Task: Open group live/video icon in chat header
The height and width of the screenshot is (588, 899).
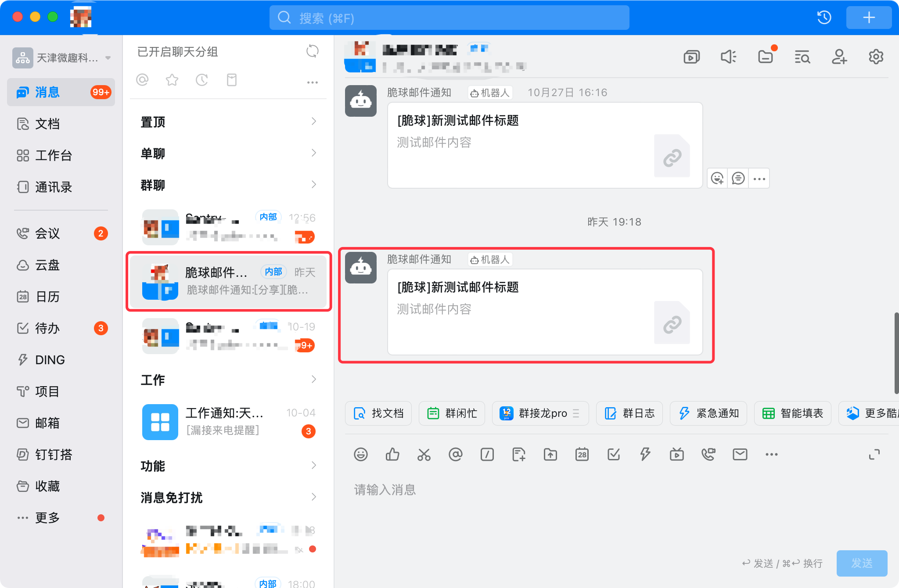Action: (691, 57)
